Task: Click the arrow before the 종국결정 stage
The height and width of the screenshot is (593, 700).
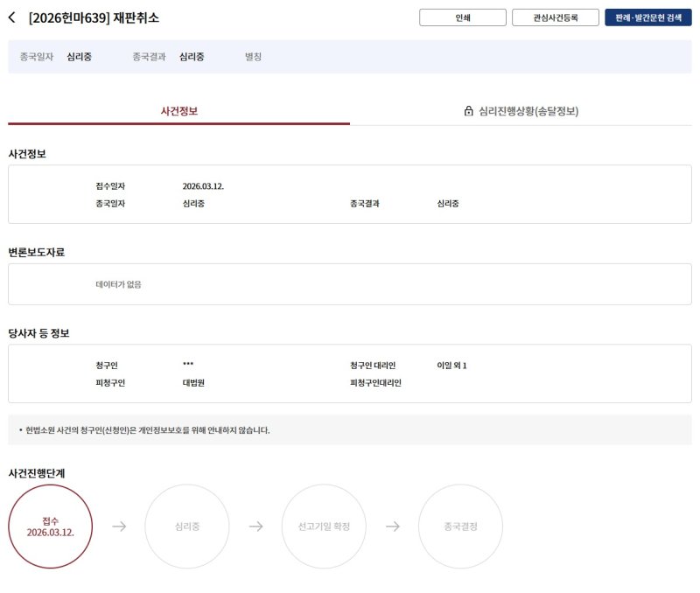Action: click(x=392, y=526)
